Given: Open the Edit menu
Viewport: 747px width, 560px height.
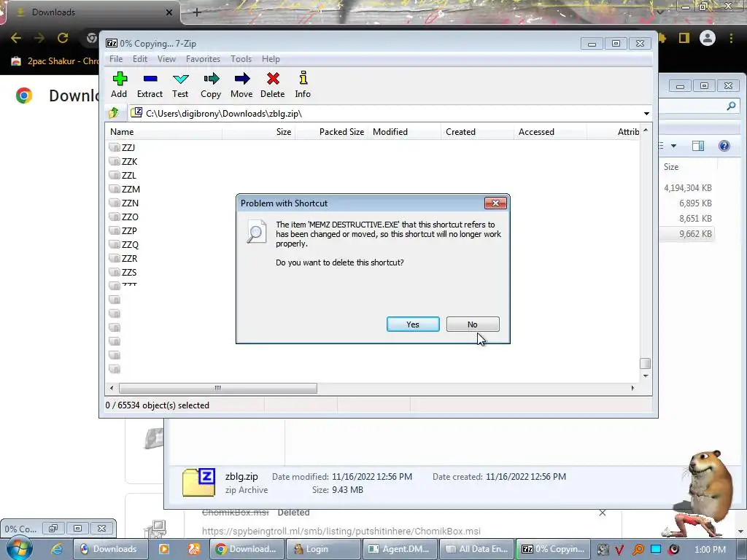Looking at the screenshot, I should [x=140, y=59].
